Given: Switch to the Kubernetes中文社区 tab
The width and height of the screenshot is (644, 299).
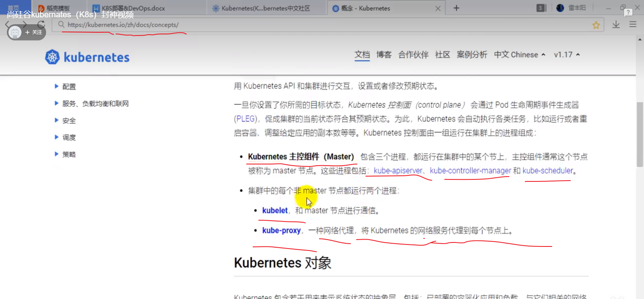Looking at the screenshot, I should pos(266,8).
